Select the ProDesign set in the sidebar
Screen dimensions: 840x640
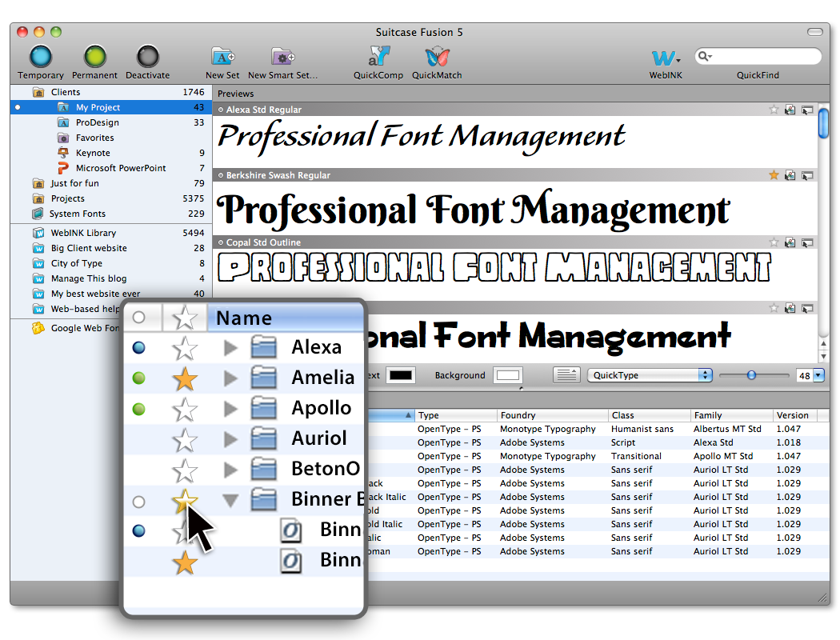97,122
